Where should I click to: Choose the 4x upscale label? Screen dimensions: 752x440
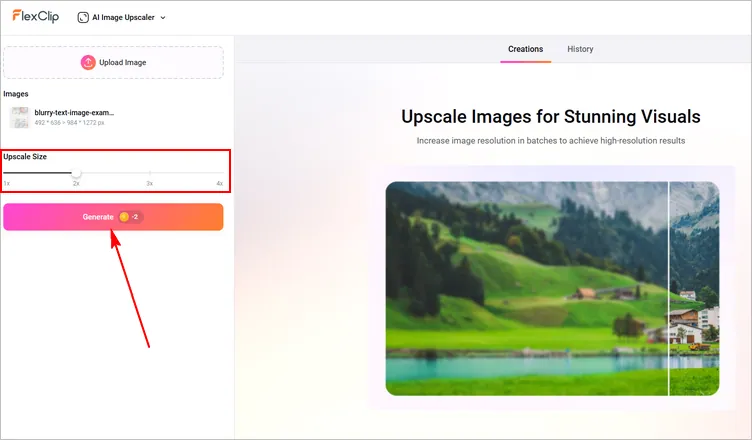(x=220, y=183)
